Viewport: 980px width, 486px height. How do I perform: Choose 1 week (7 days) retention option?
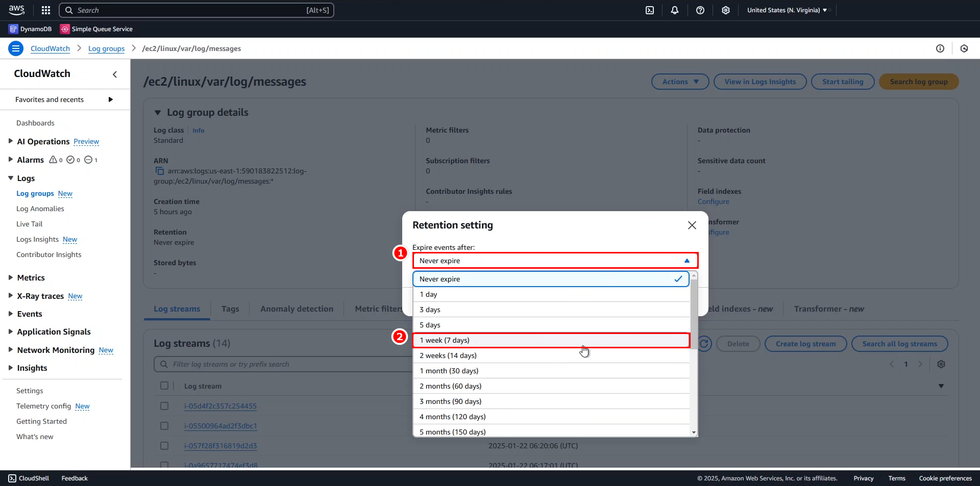pyautogui.click(x=551, y=340)
